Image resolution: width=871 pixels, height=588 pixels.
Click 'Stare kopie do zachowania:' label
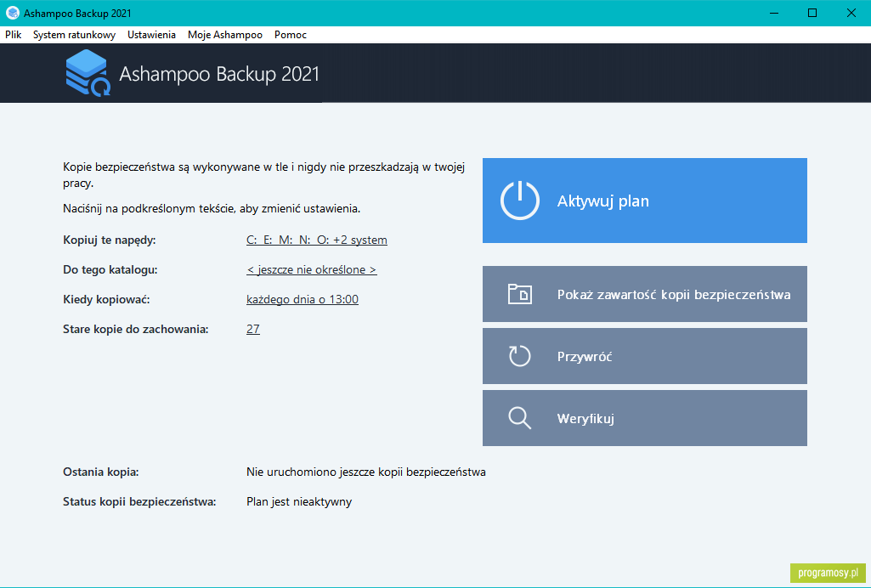(x=136, y=329)
